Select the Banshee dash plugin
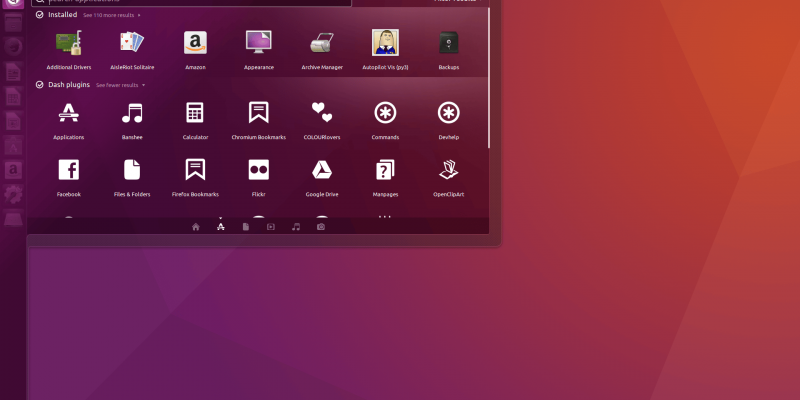The height and width of the screenshot is (400, 800). coord(132,120)
